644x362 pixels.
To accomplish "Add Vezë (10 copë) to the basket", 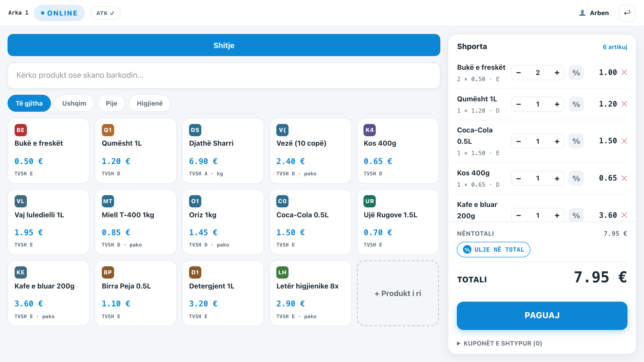I will [x=310, y=151].
